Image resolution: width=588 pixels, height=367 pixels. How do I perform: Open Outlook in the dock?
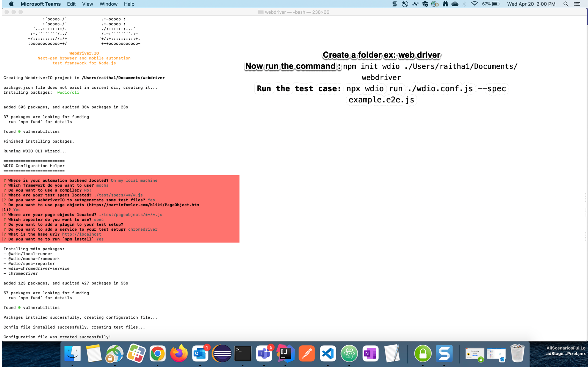click(200, 354)
